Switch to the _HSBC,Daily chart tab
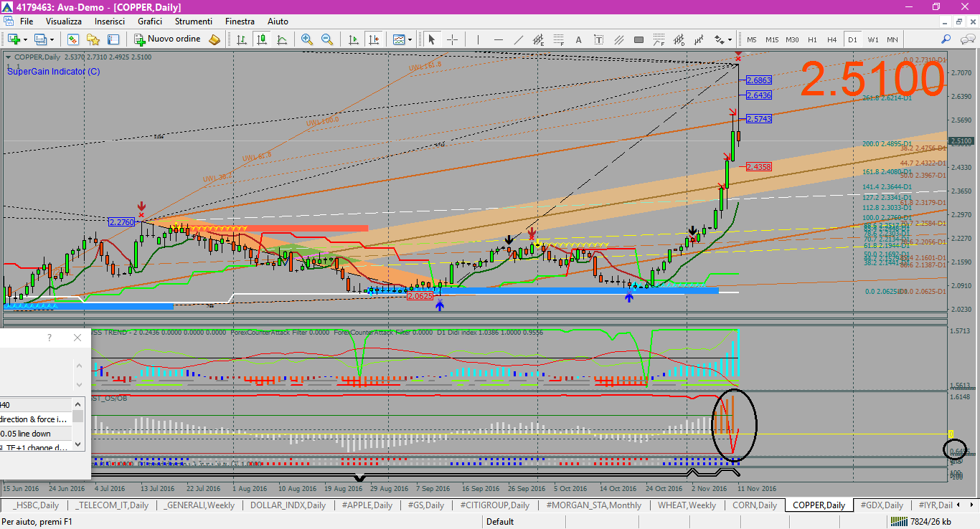The image size is (980, 529). tap(35, 505)
